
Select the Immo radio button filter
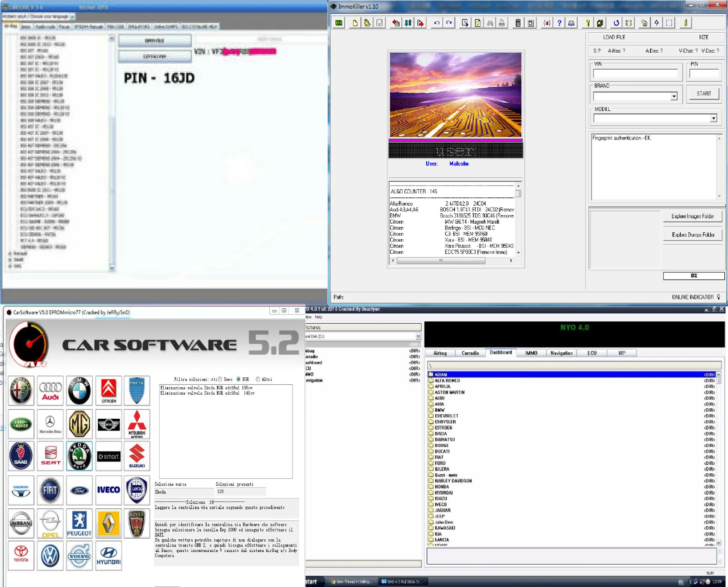[220, 379]
